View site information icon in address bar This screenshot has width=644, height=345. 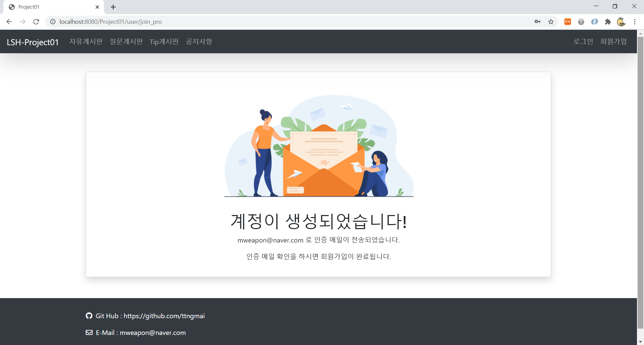pos(53,22)
